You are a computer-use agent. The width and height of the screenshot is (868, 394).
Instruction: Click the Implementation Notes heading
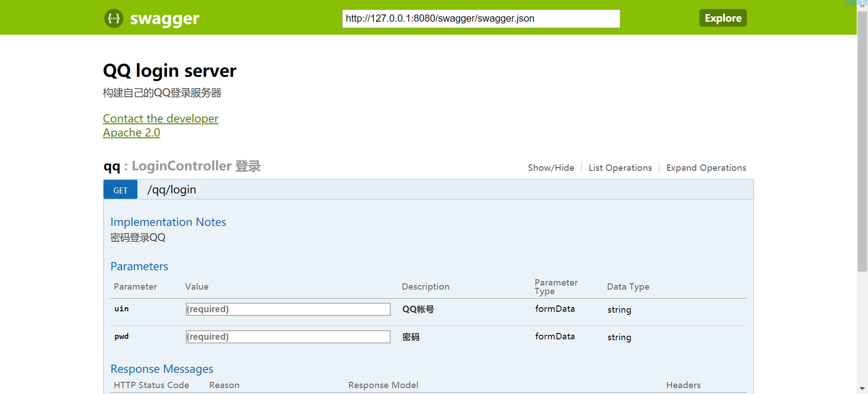[x=168, y=222]
